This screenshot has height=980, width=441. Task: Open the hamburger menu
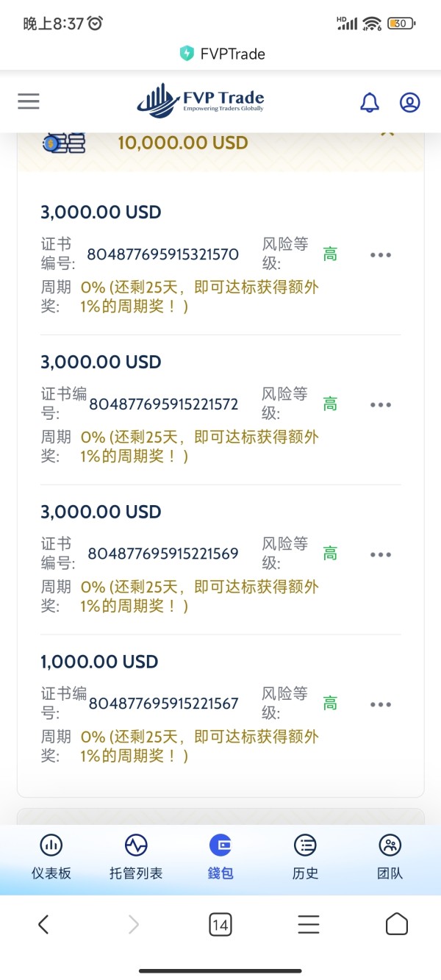click(29, 101)
